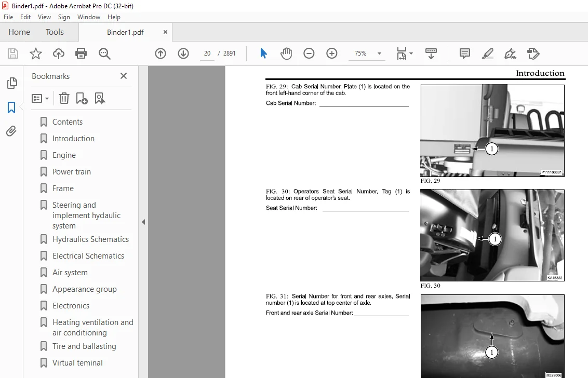Viewport: 588px width, 378px height.
Task: Open the Tire and ballasting bookmark
Action: click(84, 346)
